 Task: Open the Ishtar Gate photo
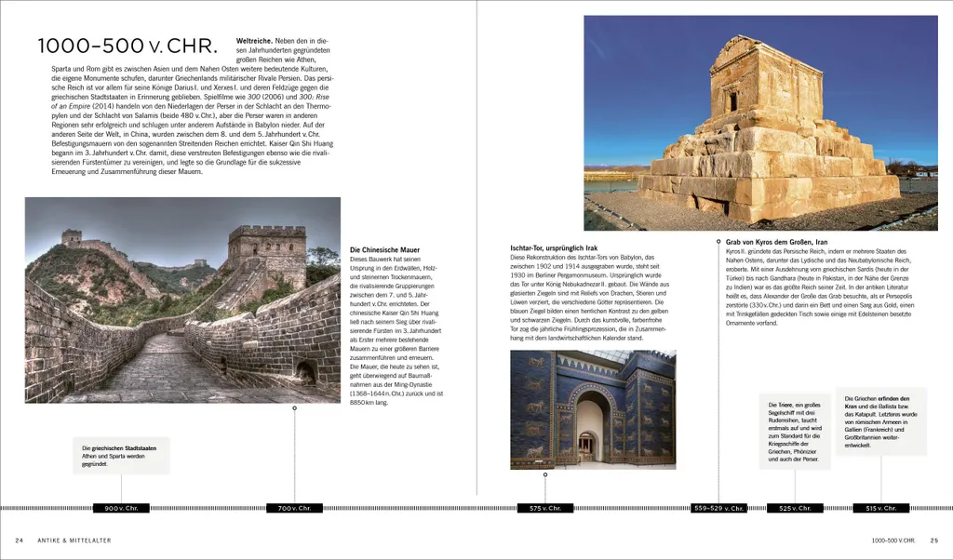[593, 410]
